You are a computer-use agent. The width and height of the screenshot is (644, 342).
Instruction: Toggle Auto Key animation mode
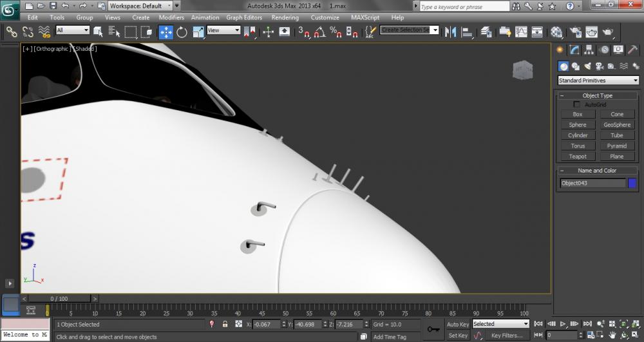coord(458,324)
